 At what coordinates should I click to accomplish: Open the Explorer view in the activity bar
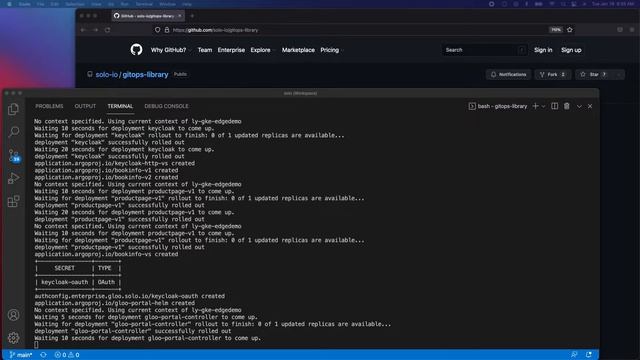pos(13,109)
